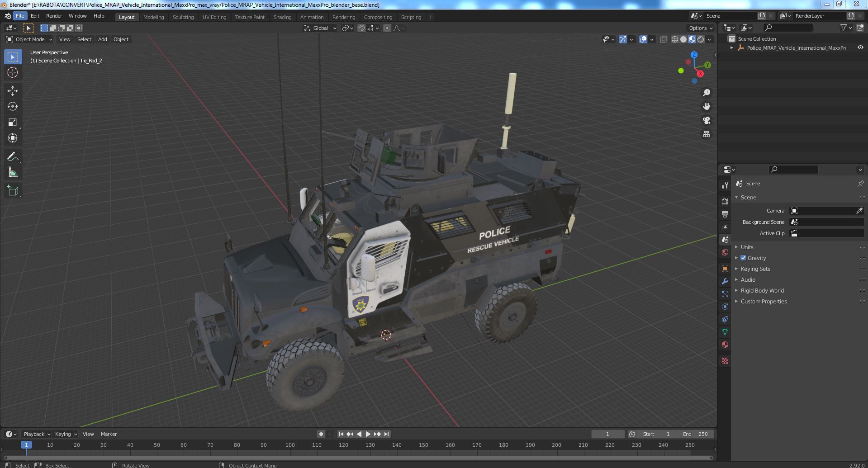Viewport: 868px width, 468px height.
Task: Click the blue Z axis gizmo
Action: click(694, 55)
